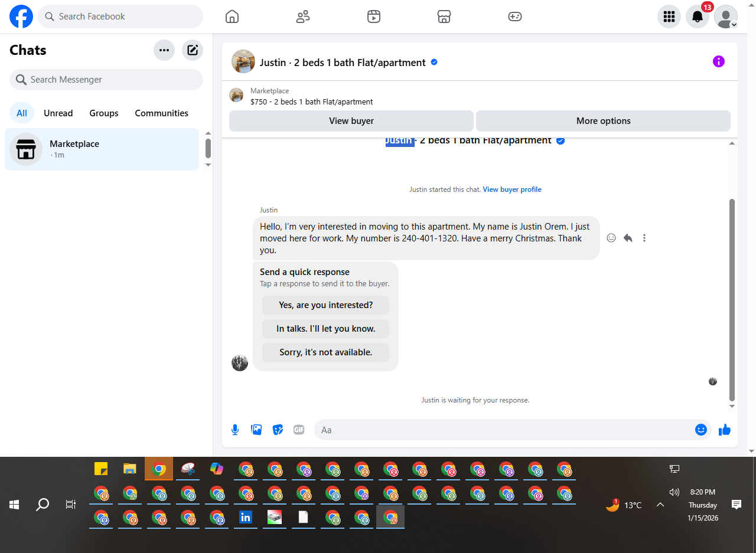Click the voice clip microphone icon
The height and width of the screenshot is (553, 756).
235,430
